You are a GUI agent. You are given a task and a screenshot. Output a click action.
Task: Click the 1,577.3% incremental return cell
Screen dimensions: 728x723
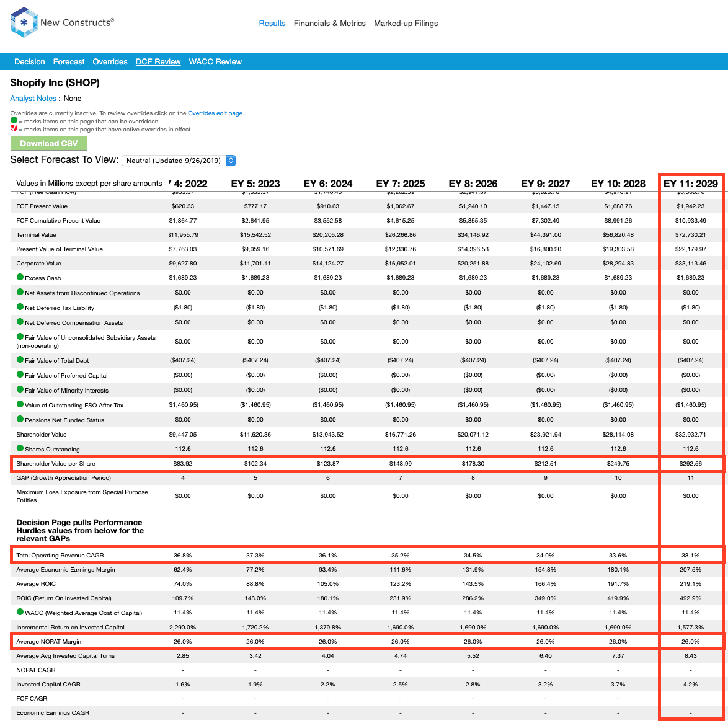tap(690, 628)
